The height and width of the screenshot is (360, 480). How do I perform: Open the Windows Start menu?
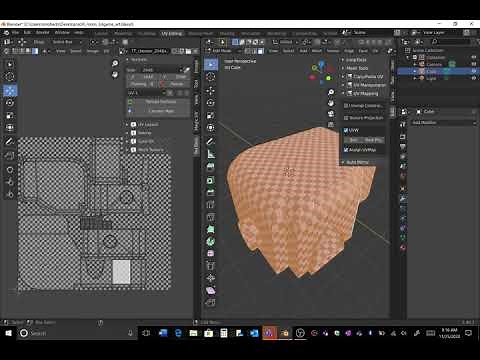point(8,333)
